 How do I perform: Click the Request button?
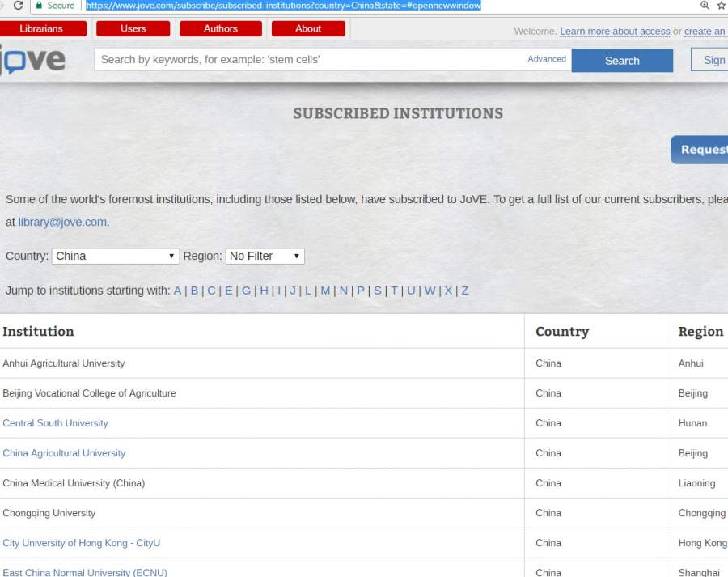[700, 150]
